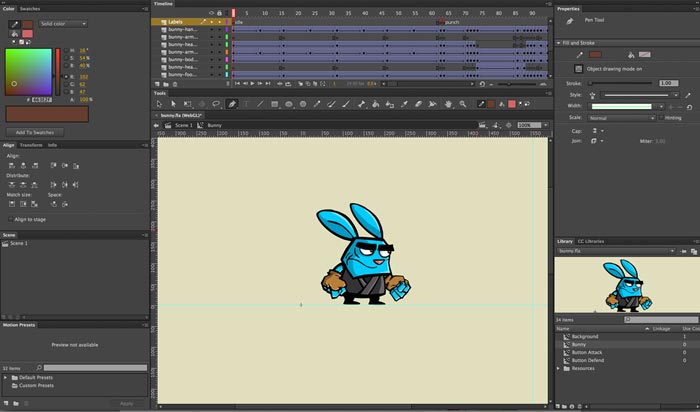
Task: Click Distribute top edge icon
Action: [x=12, y=185]
